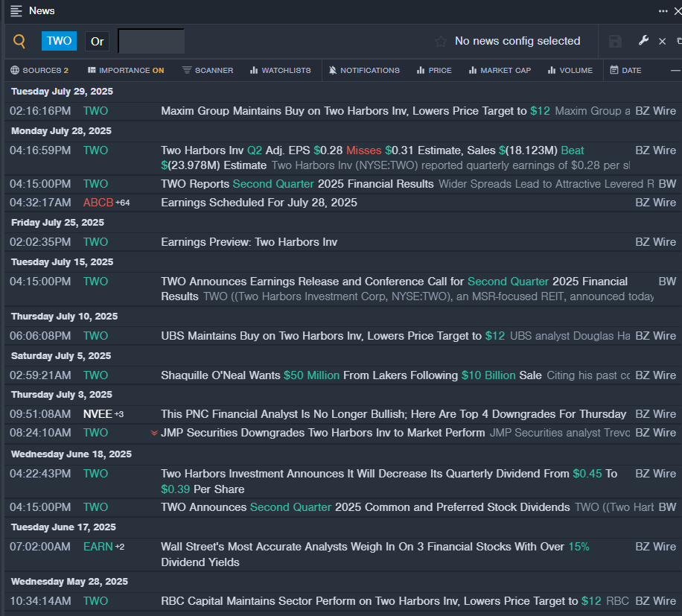The width and height of the screenshot is (682, 616).
Task: Open the Watchlists filter dropdown
Action: click(281, 71)
